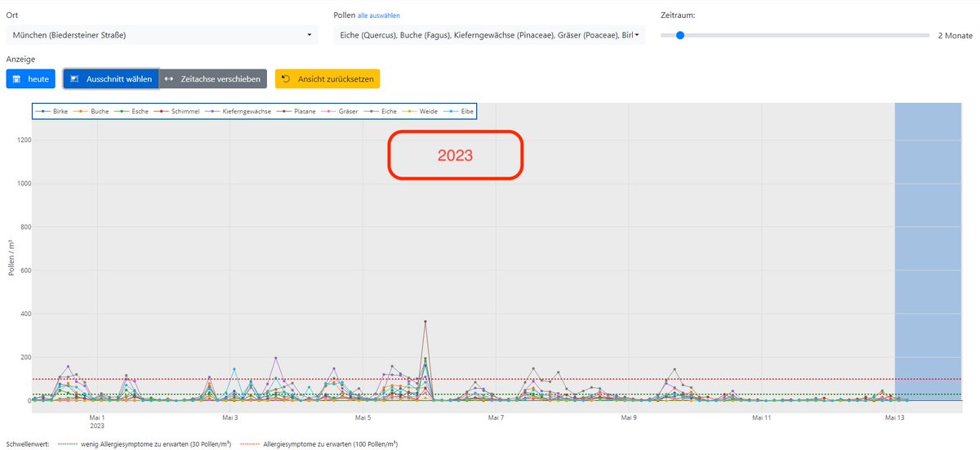Image resolution: width=980 pixels, height=450 pixels.
Task: Click the 'Mai 5' x-axis label
Action: pos(363,417)
